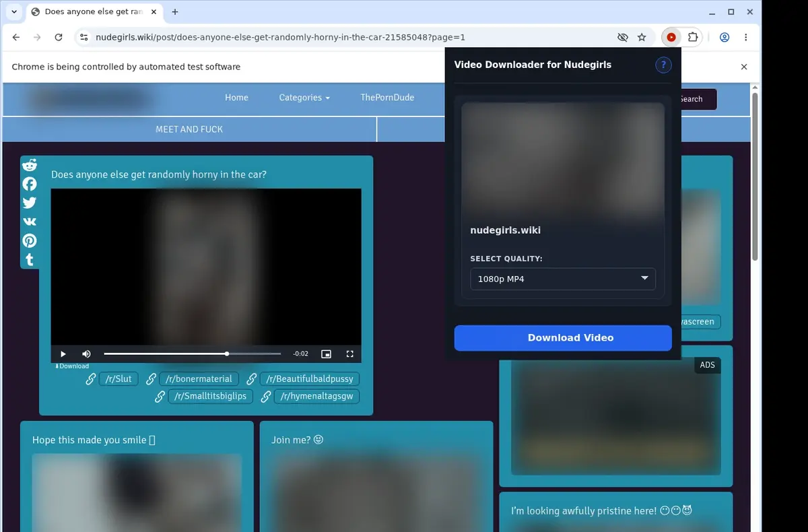Open a new tab with plus button
Viewport: 808px width, 532px height.
click(x=175, y=11)
